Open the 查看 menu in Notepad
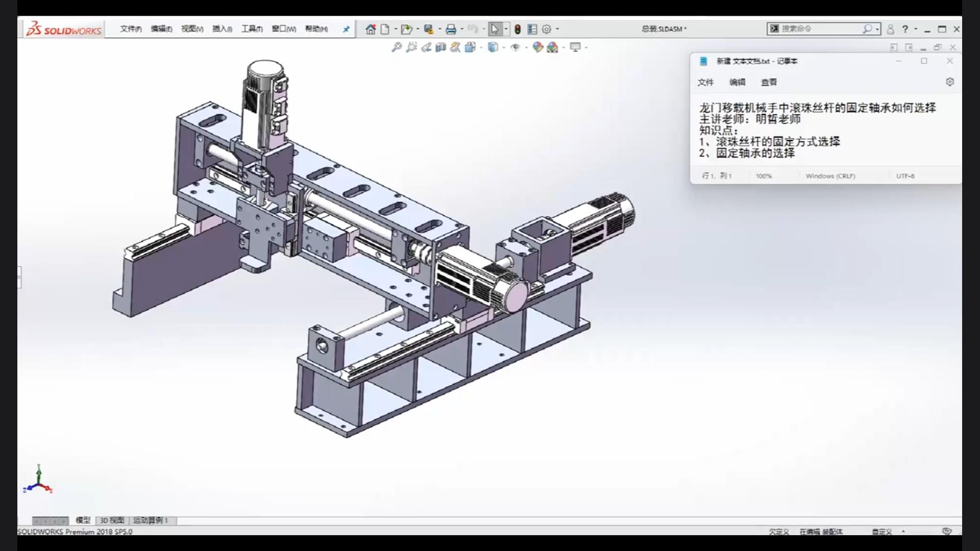980x551 pixels. pos(769,82)
